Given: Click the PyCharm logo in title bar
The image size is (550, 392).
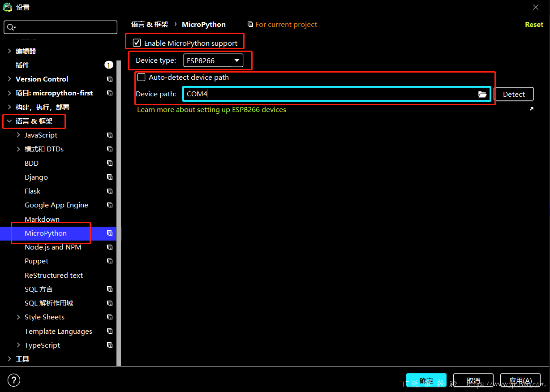Looking at the screenshot, I should point(8,7).
